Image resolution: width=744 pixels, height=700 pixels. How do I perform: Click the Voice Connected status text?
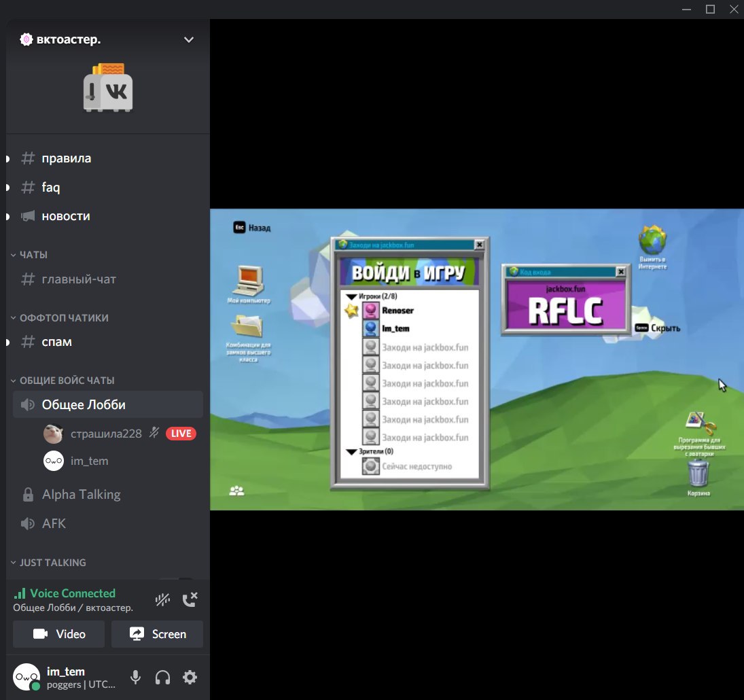tap(73, 593)
